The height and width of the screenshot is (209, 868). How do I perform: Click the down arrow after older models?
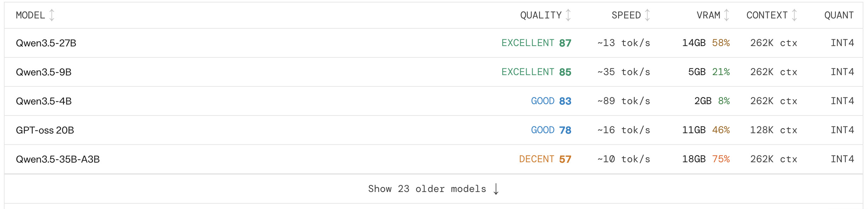pos(496,189)
